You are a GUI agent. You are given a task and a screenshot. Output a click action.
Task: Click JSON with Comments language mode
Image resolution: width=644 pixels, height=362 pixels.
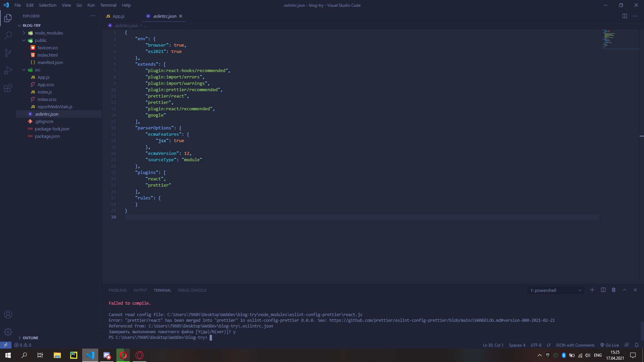coord(575,345)
